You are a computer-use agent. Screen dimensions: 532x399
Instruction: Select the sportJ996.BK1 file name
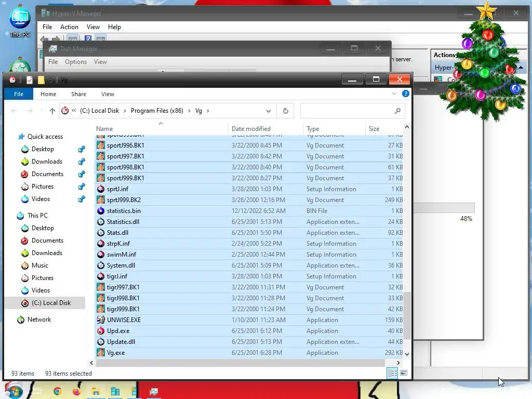point(126,145)
